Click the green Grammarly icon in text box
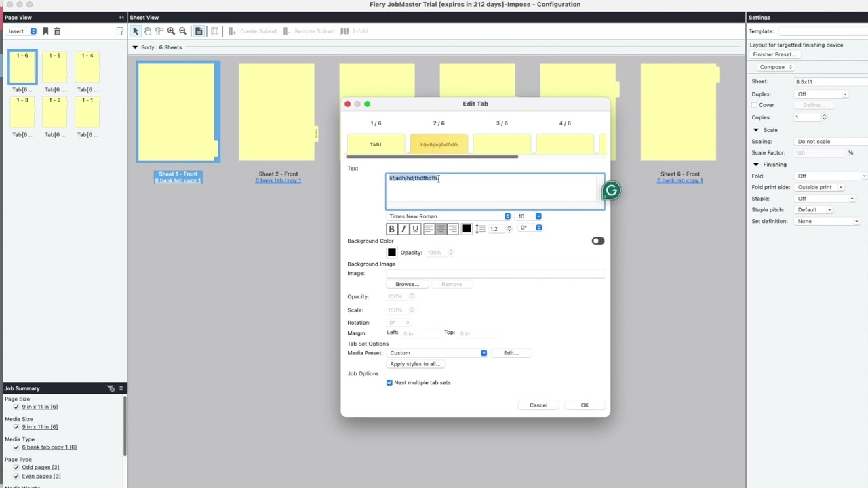Viewport: 868px width, 488px height. point(611,190)
